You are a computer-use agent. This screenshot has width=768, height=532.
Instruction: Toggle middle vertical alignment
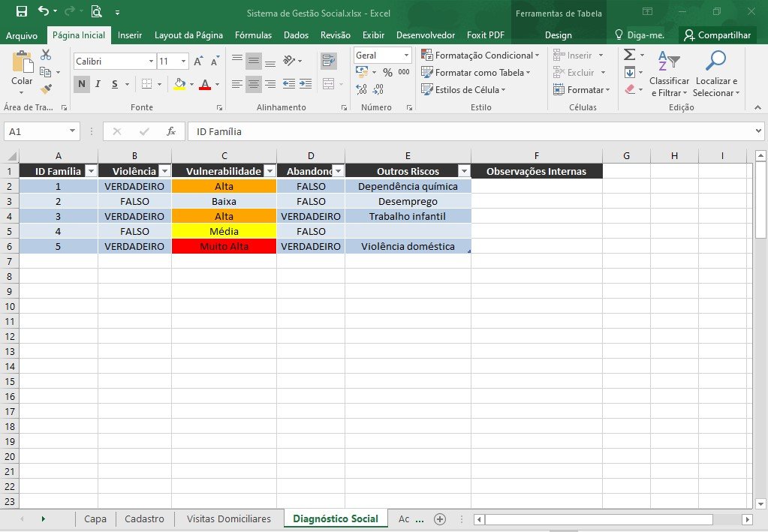click(x=254, y=60)
